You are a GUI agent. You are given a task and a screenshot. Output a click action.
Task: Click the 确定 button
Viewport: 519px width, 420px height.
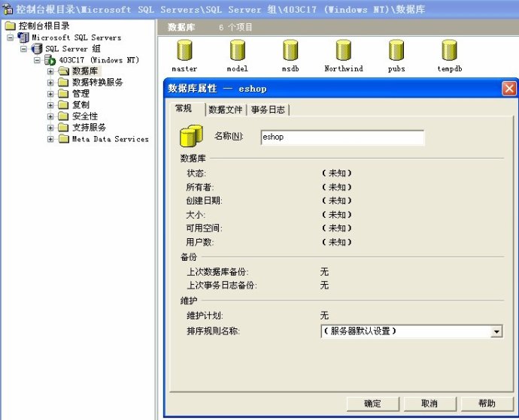(372, 403)
